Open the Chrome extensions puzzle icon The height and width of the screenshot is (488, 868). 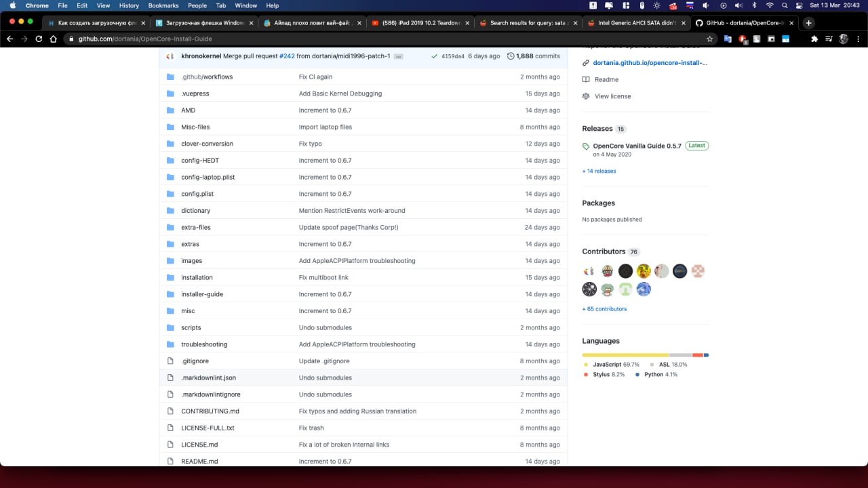814,39
